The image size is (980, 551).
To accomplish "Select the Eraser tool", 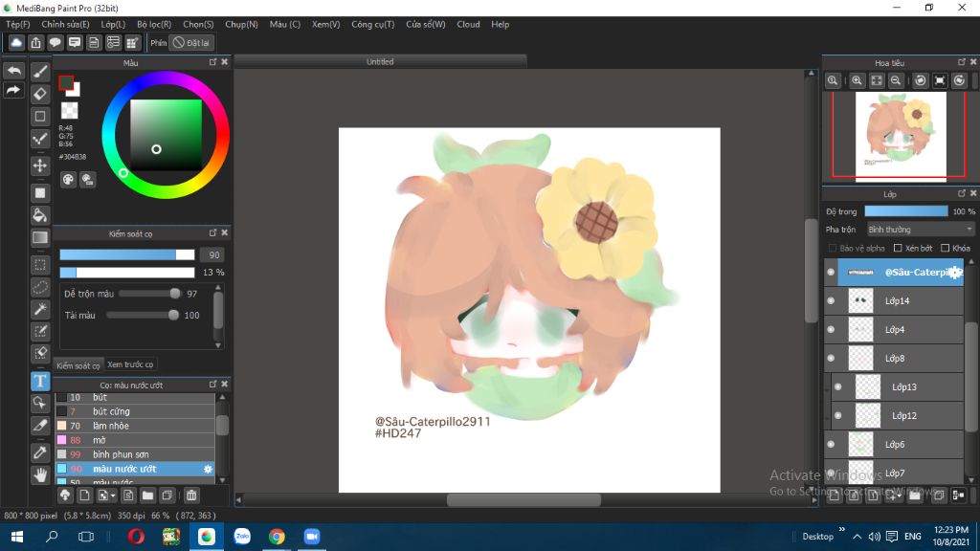I will [40, 94].
